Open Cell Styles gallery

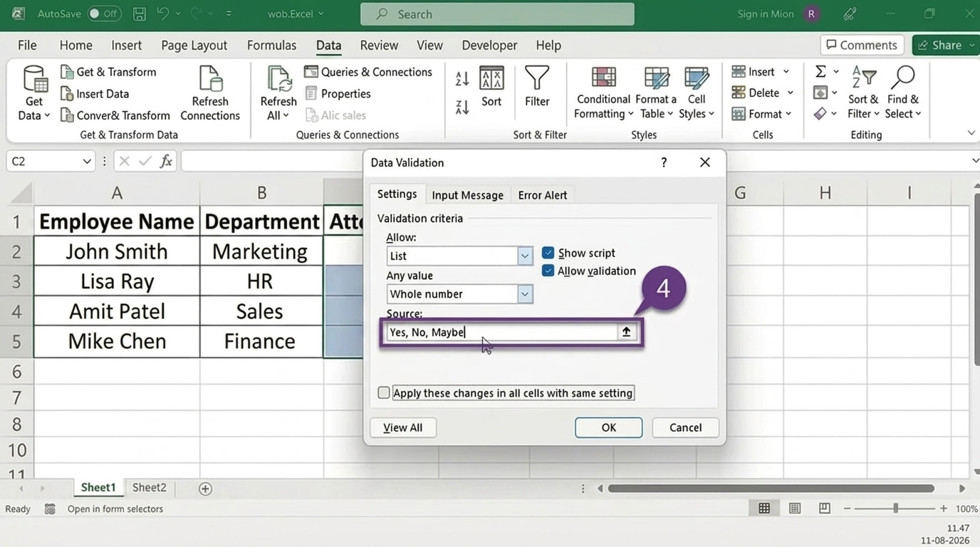tap(697, 93)
